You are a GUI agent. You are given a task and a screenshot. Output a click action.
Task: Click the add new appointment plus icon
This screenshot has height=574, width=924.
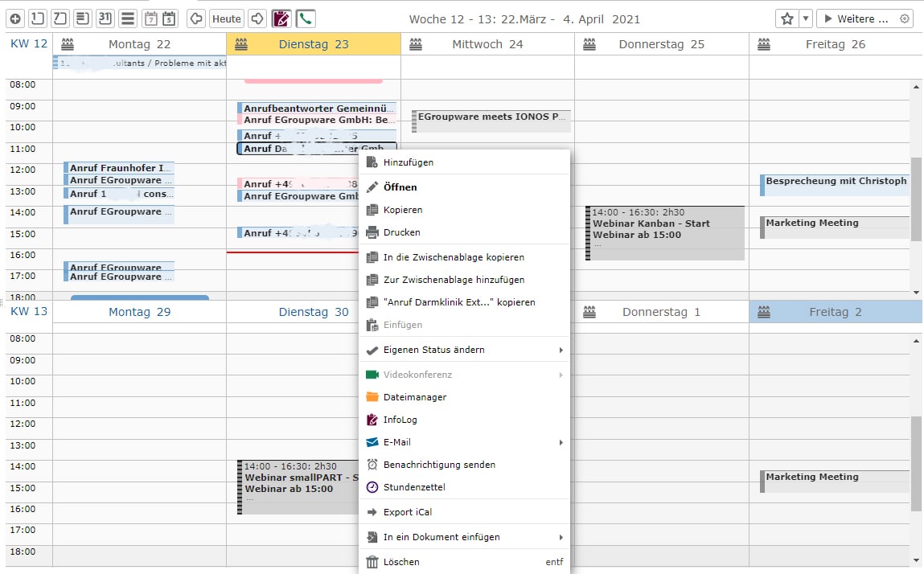tap(16, 18)
